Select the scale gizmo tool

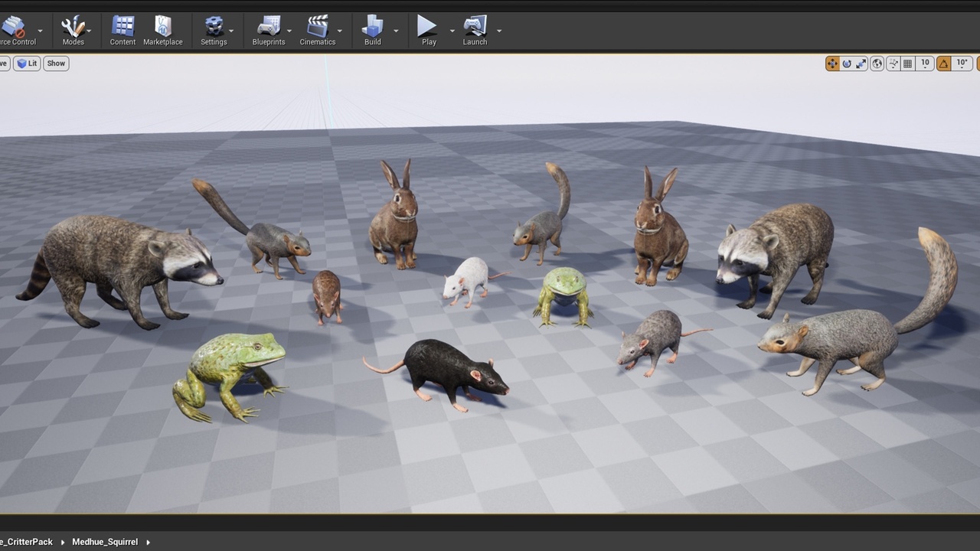point(861,64)
